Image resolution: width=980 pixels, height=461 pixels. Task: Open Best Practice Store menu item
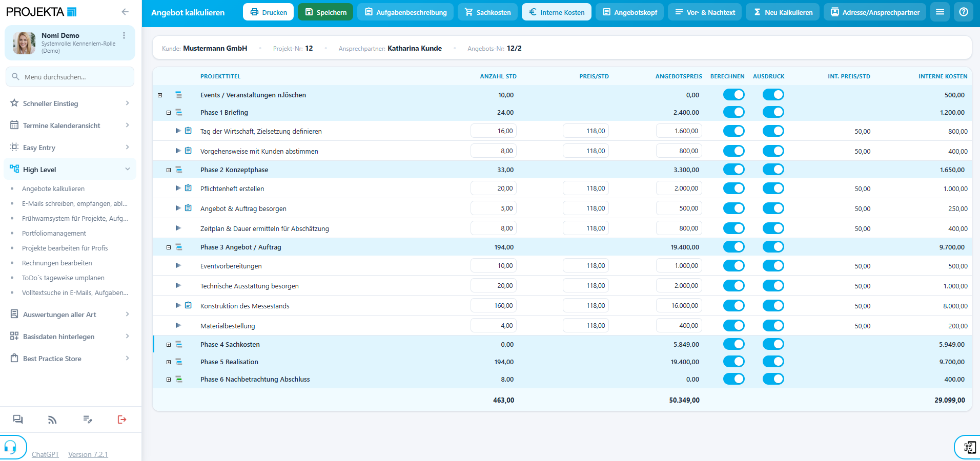[x=70, y=359]
